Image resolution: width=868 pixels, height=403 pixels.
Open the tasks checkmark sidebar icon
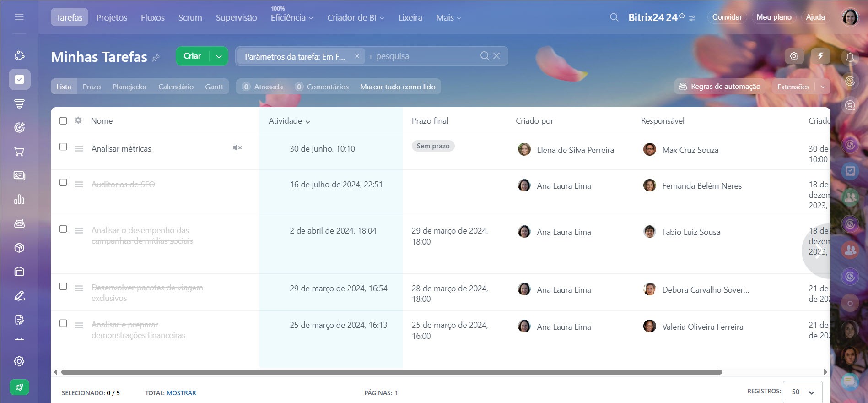19,80
